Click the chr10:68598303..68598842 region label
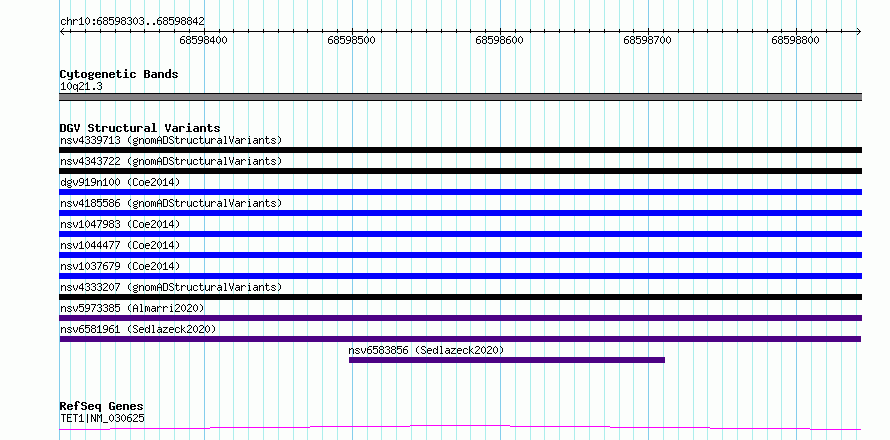Viewport: 890px width, 440px height. tap(132, 21)
